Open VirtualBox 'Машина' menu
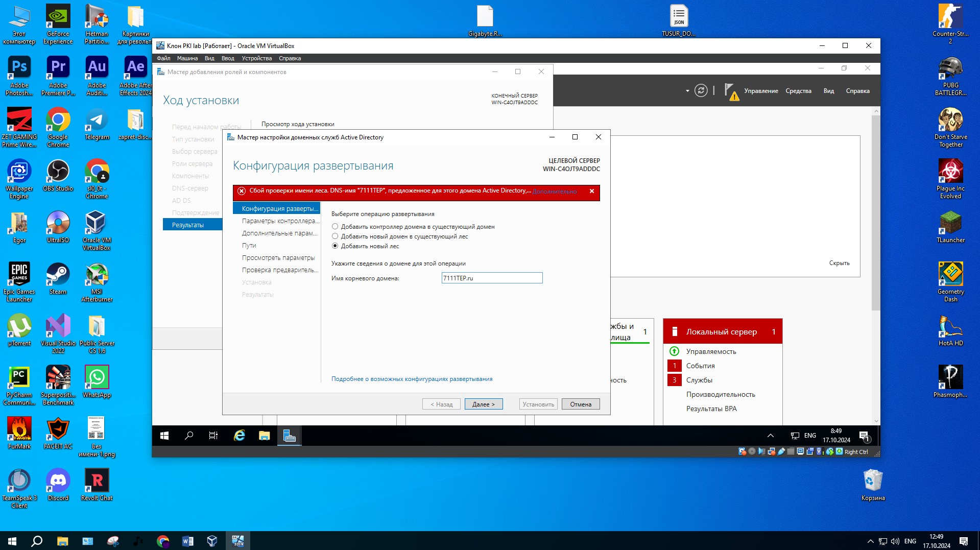 coord(187,58)
